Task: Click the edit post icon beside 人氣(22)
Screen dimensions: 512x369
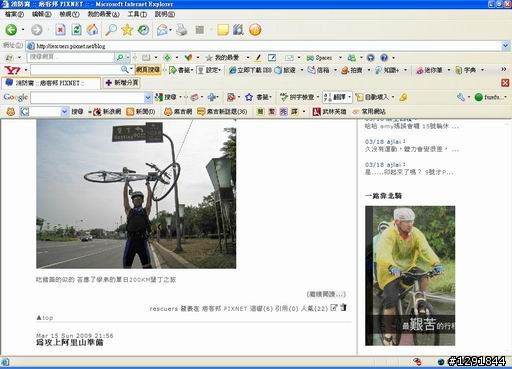Action: pyautogui.click(x=334, y=308)
